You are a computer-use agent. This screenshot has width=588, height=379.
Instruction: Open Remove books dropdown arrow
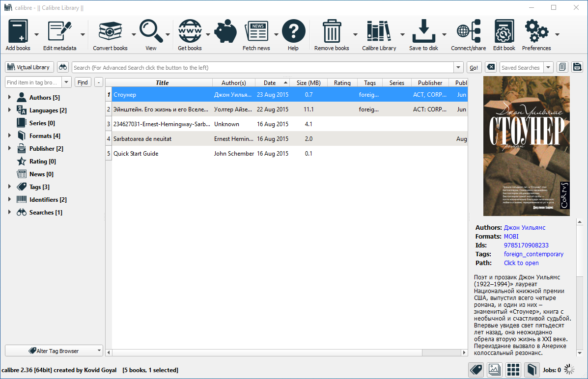355,34
